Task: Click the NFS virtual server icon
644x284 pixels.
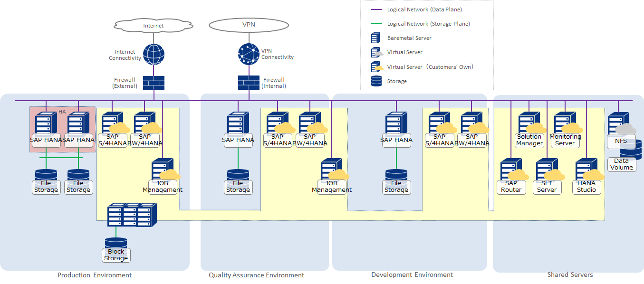Action: (x=621, y=123)
